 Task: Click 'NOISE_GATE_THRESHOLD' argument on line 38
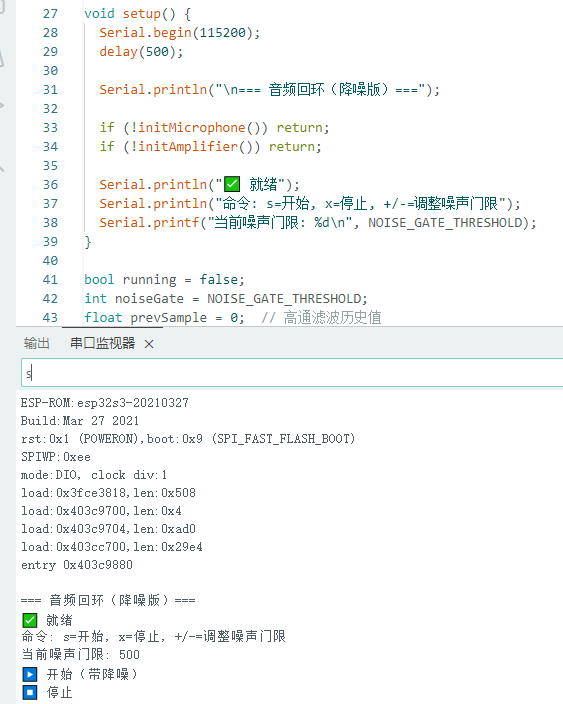click(x=445, y=223)
